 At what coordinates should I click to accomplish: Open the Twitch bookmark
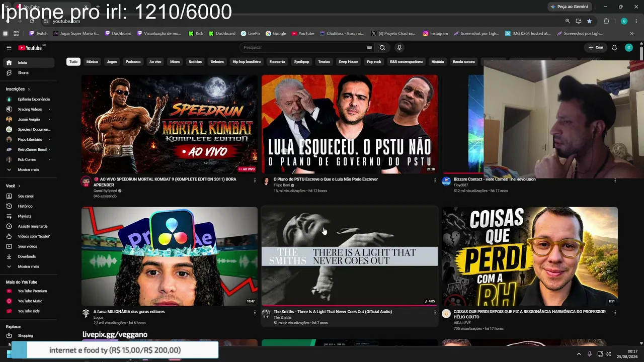pos(38,34)
